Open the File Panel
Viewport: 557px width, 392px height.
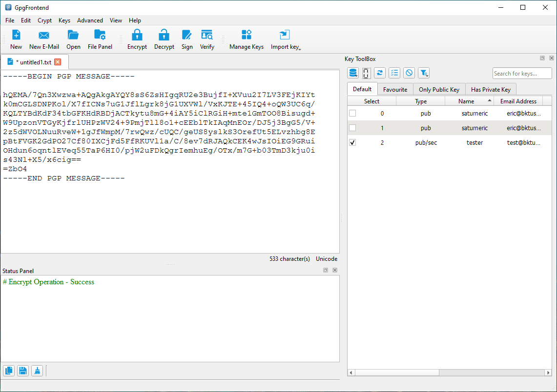tap(100, 39)
